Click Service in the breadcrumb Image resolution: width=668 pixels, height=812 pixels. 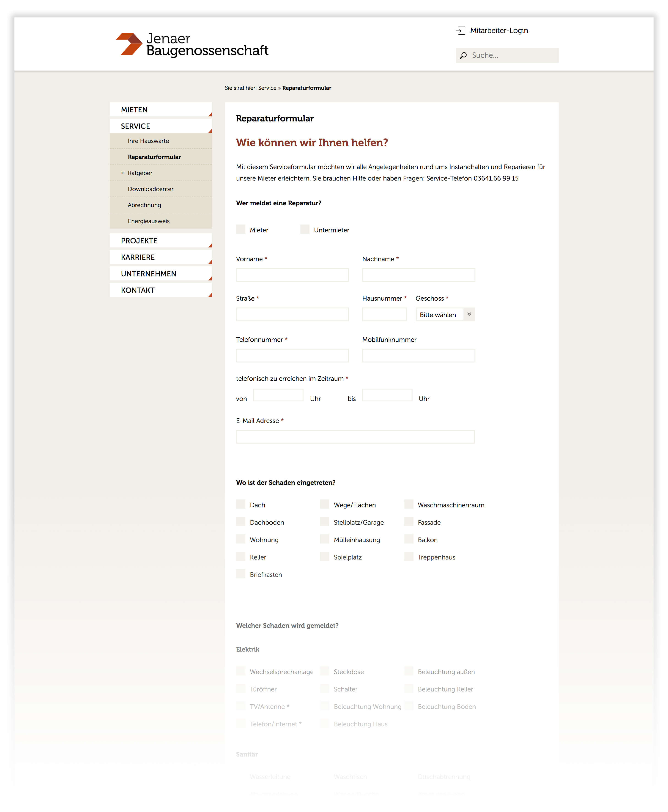[267, 88]
